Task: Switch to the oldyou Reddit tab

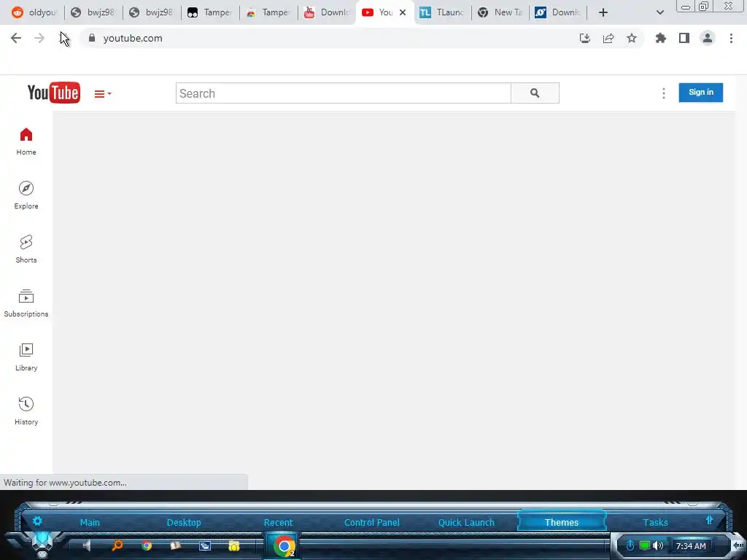Action: (x=34, y=12)
